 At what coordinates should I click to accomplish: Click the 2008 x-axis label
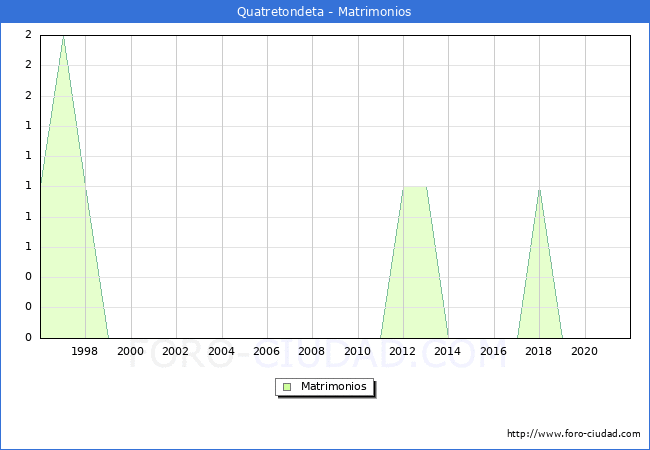click(311, 351)
